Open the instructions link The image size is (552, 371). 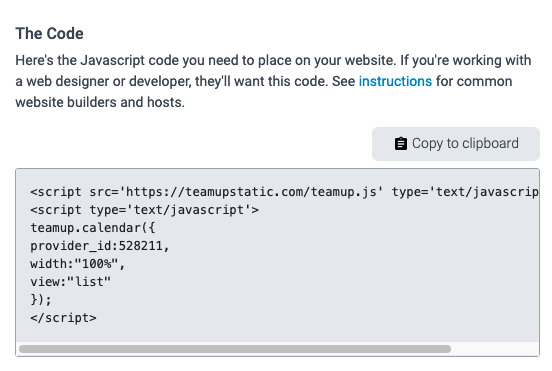point(395,81)
